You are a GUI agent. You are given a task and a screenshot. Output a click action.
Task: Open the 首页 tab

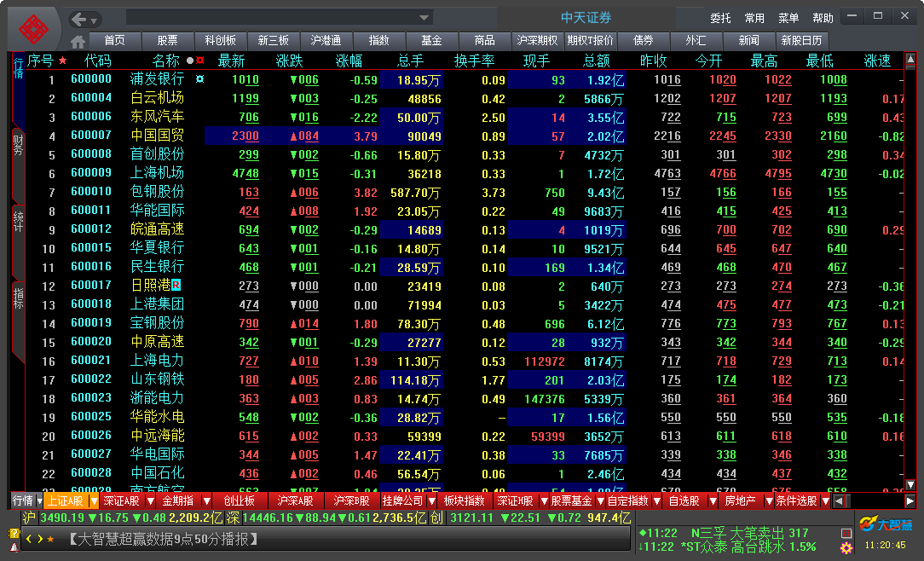114,41
